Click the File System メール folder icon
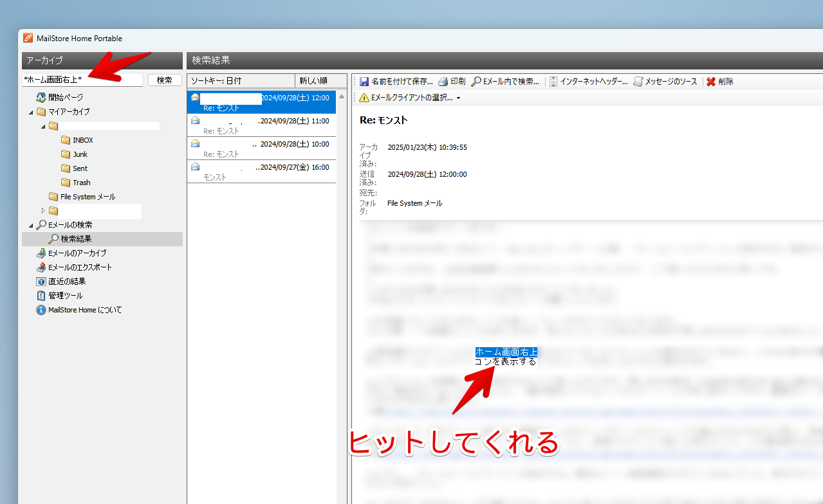 (53, 197)
